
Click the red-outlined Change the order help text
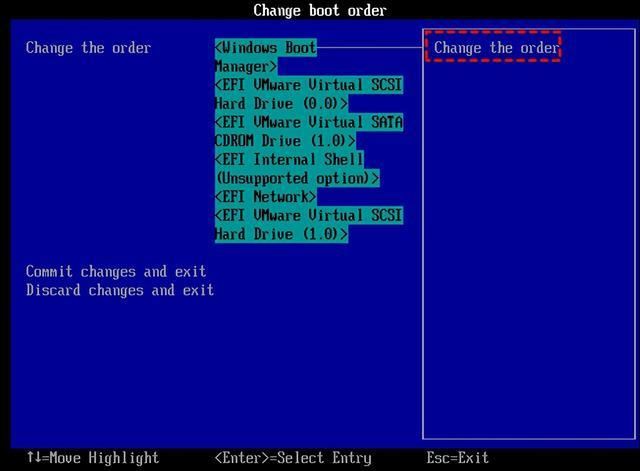pyautogui.click(x=492, y=48)
